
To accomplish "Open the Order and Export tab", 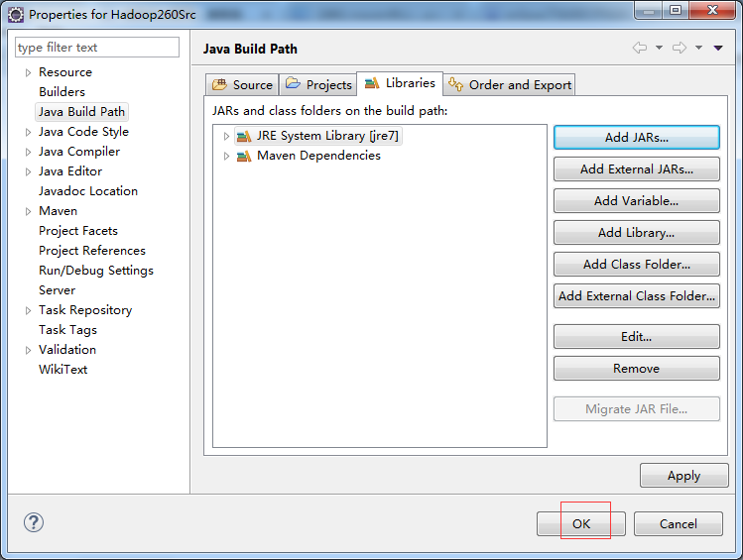I will 510,84.
